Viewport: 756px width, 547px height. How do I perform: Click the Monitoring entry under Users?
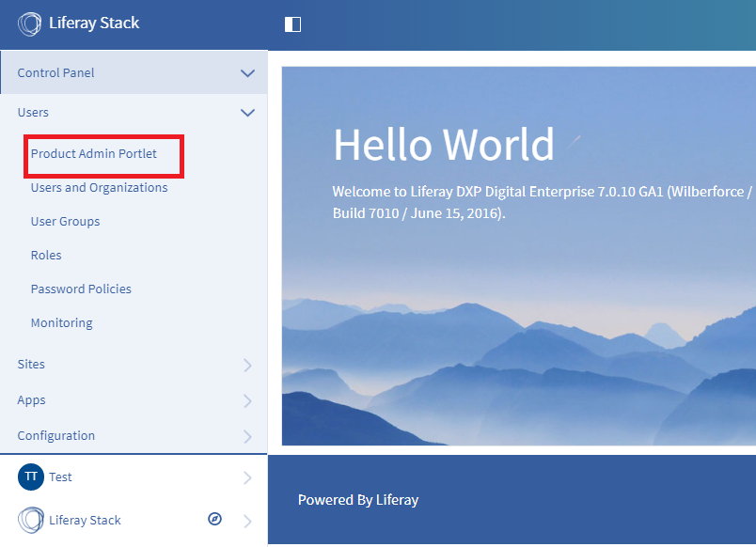click(x=61, y=322)
